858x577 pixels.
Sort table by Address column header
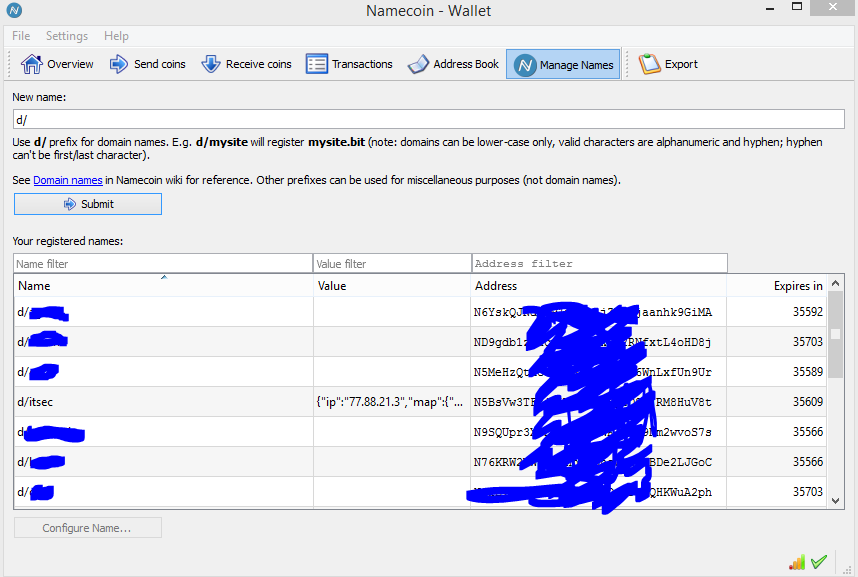point(598,286)
